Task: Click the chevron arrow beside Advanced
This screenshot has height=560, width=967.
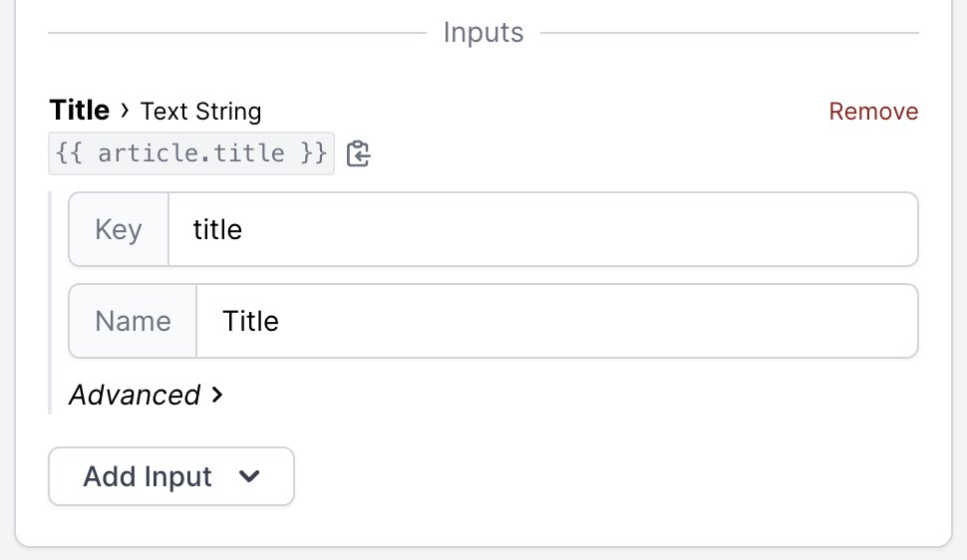Action: point(216,395)
